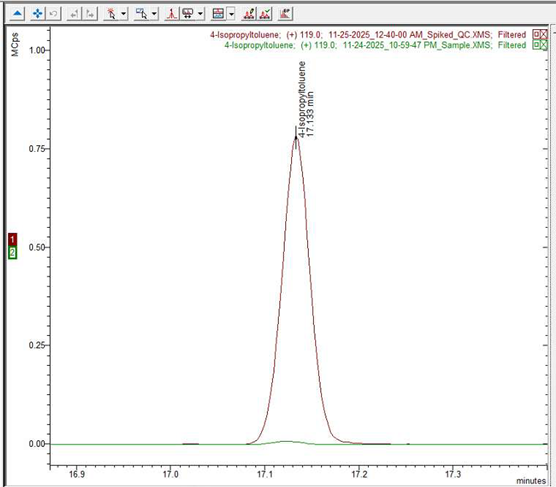Click the small square button for Sample trace
Viewport: 556px width, 487px height.
(536, 45)
